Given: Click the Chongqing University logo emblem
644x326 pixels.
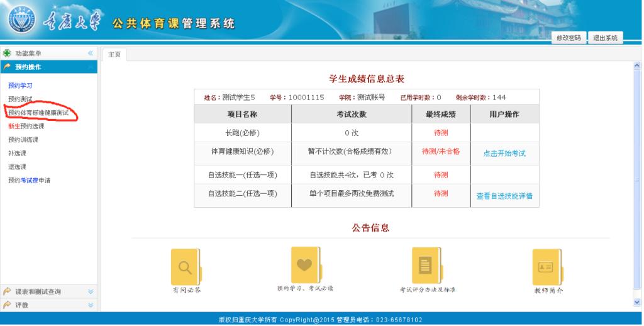Looking at the screenshot, I should click(x=22, y=22).
